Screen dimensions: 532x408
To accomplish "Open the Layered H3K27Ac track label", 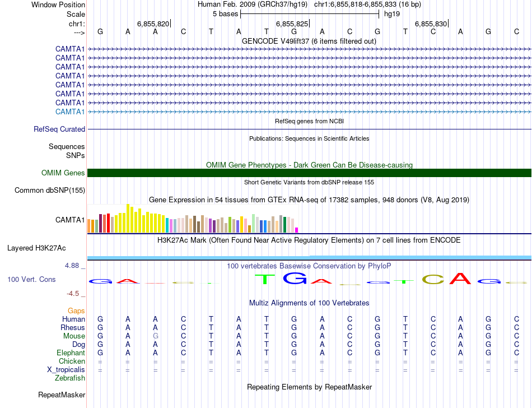I will point(36,248).
